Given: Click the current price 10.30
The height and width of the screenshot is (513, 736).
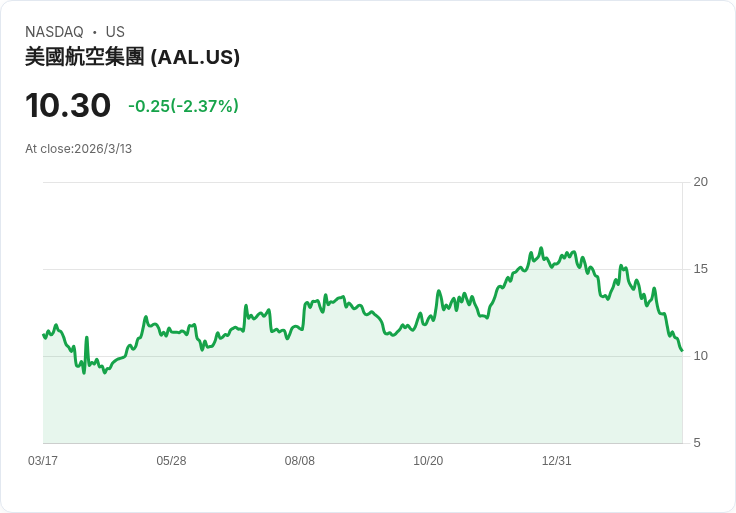Looking at the screenshot, I should click(x=68, y=105).
